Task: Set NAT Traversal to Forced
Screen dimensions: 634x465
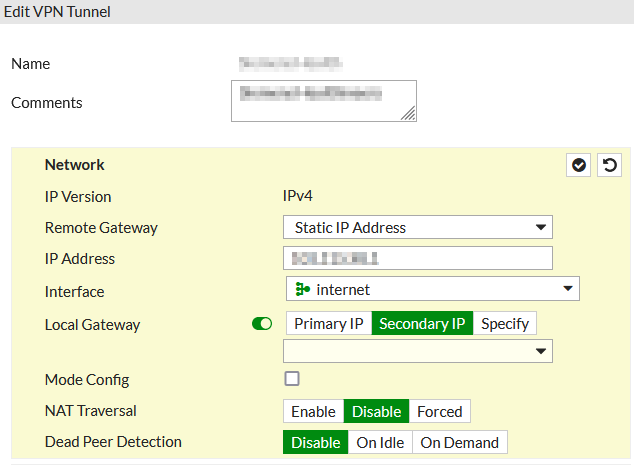Action: click(439, 411)
